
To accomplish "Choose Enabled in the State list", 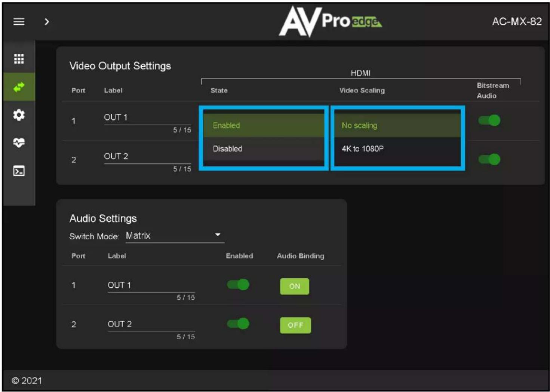I will 264,125.
